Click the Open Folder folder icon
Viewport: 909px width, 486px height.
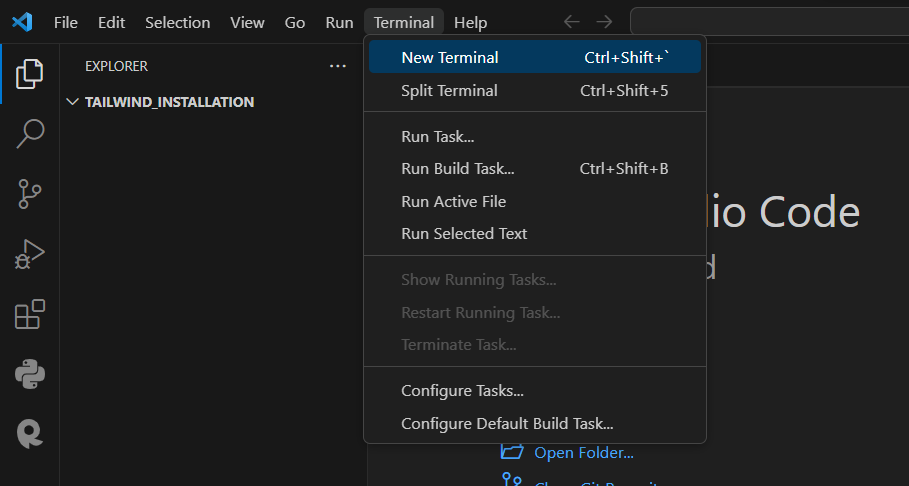pos(512,451)
